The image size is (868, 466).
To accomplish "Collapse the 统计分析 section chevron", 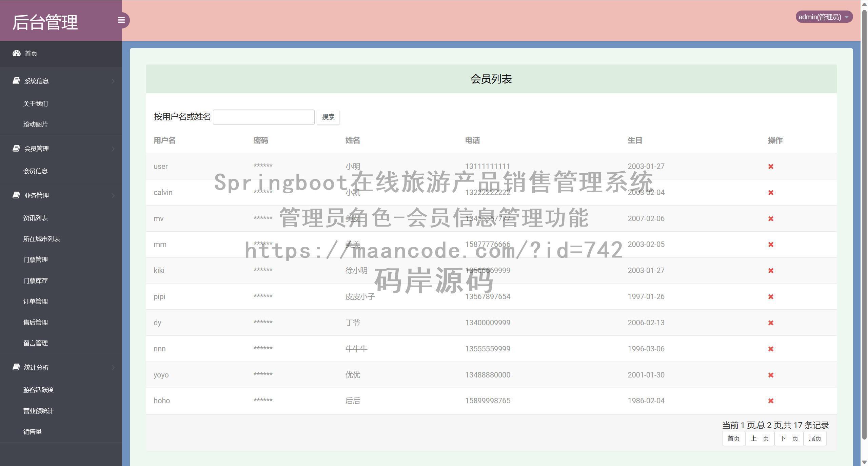I will tap(113, 367).
